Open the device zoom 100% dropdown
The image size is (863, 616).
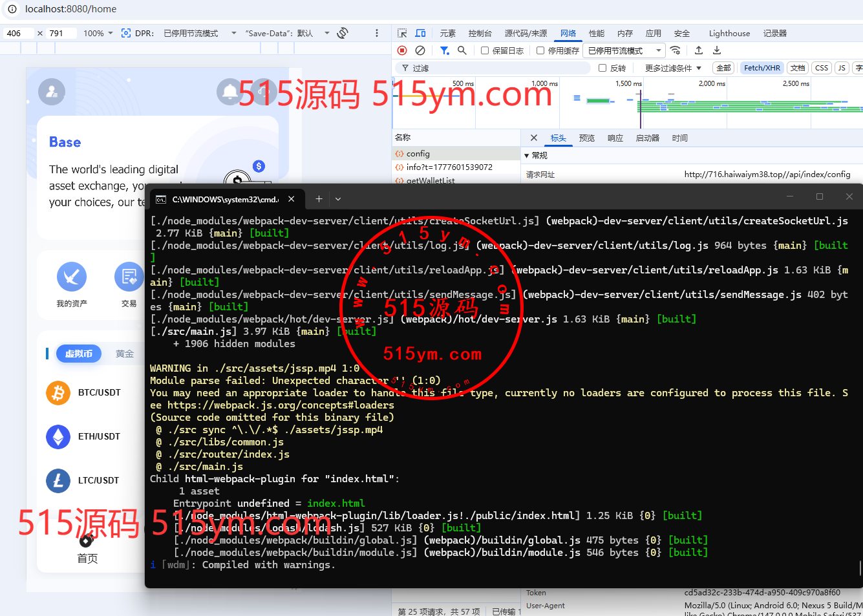(x=98, y=33)
